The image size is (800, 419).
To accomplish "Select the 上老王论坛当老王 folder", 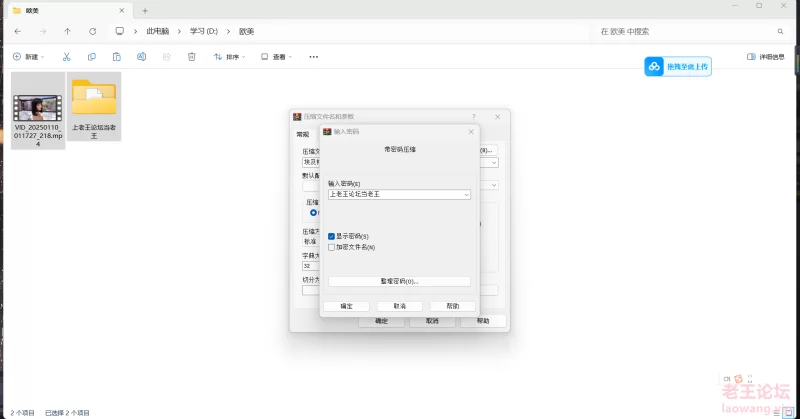I will (94, 106).
